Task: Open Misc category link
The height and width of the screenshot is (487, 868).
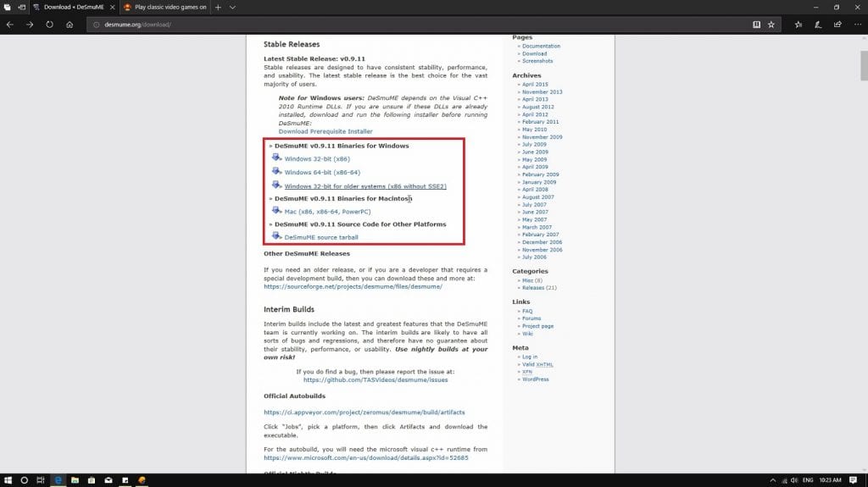Action: 527,280
